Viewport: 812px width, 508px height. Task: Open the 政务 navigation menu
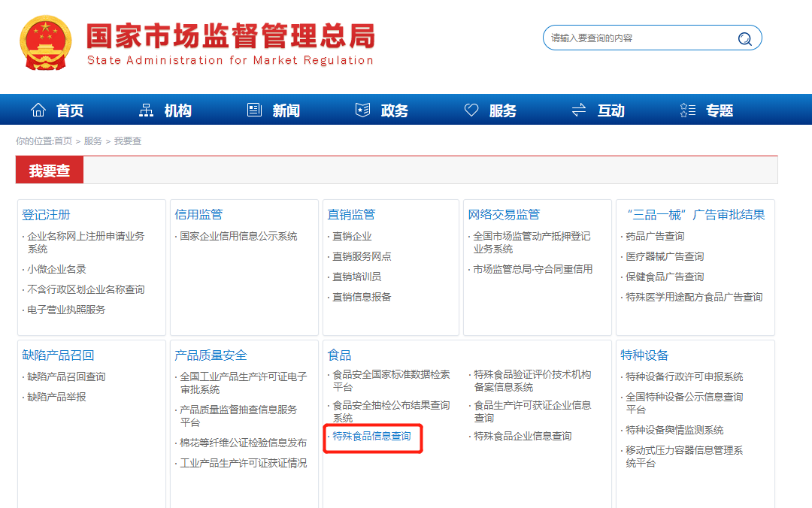[x=394, y=110]
